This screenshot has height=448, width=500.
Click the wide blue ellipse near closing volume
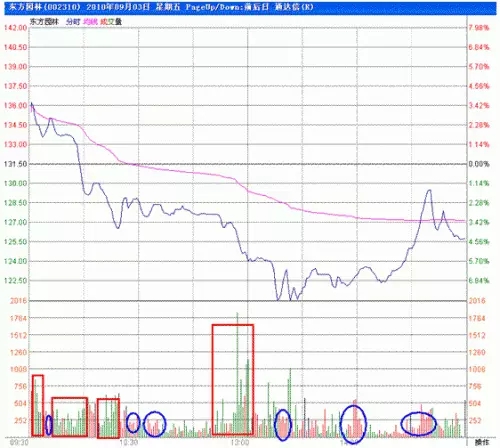418,424
